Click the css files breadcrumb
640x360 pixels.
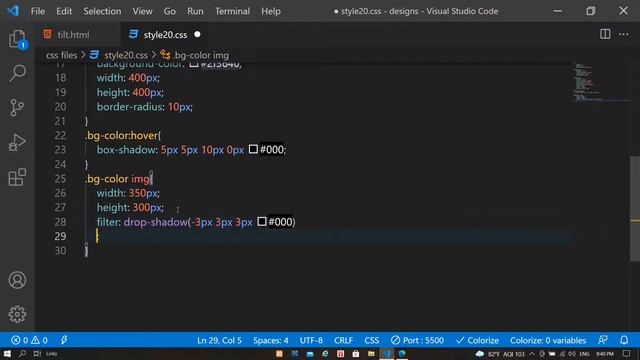point(62,55)
